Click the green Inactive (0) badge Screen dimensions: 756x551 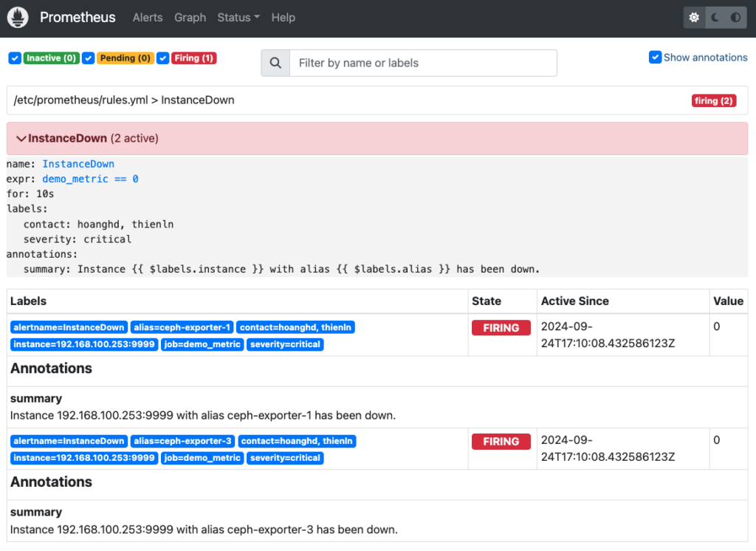pos(51,58)
